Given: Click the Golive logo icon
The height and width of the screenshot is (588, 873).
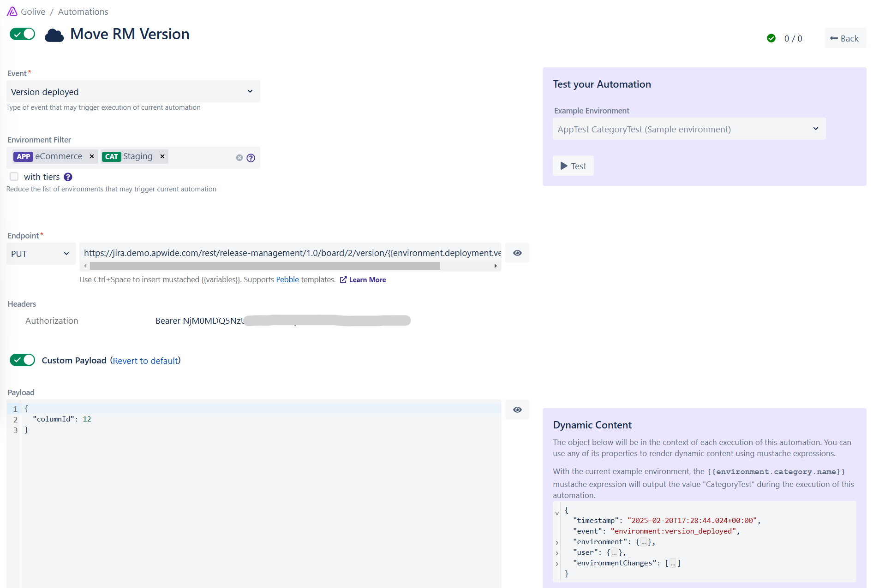Looking at the screenshot, I should coord(12,12).
